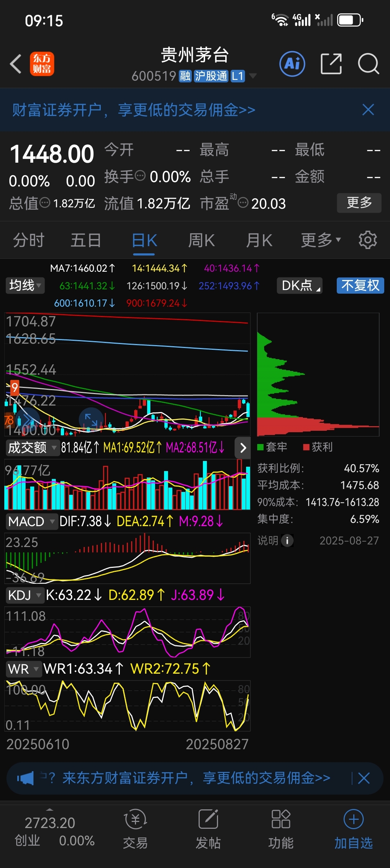Switch to 分时 tab
Image resolution: width=390 pixels, height=868 pixels.
(29, 240)
